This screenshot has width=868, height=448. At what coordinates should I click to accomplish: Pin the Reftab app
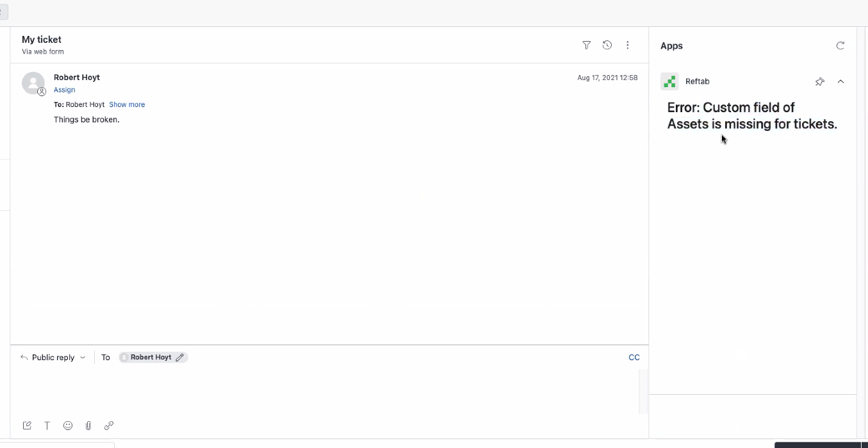pos(819,81)
